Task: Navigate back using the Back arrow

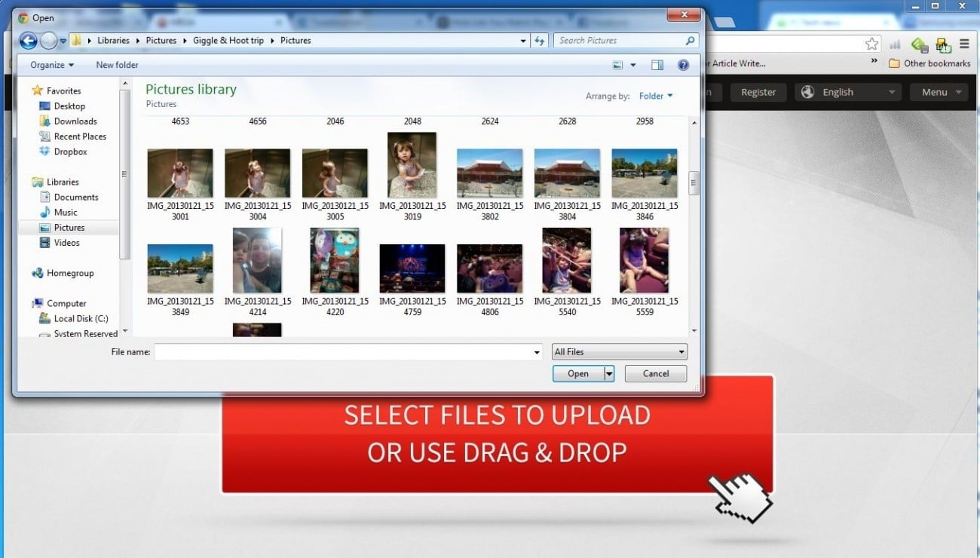Action: pyautogui.click(x=28, y=40)
